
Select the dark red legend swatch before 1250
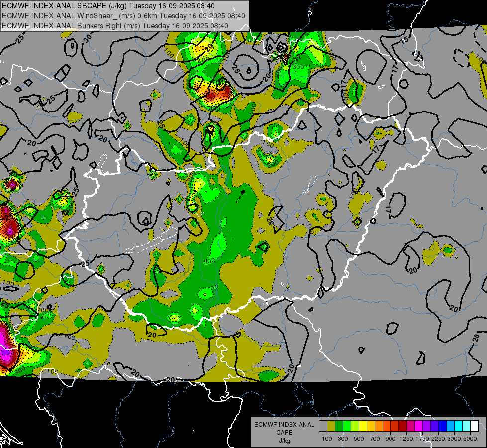[x=402, y=426]
